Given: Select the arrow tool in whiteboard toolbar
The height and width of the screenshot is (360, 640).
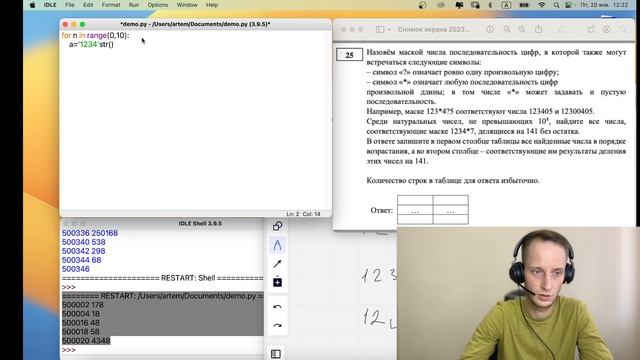Looking at the screenshot, I should pyautogui.click(x=278, y=264).
